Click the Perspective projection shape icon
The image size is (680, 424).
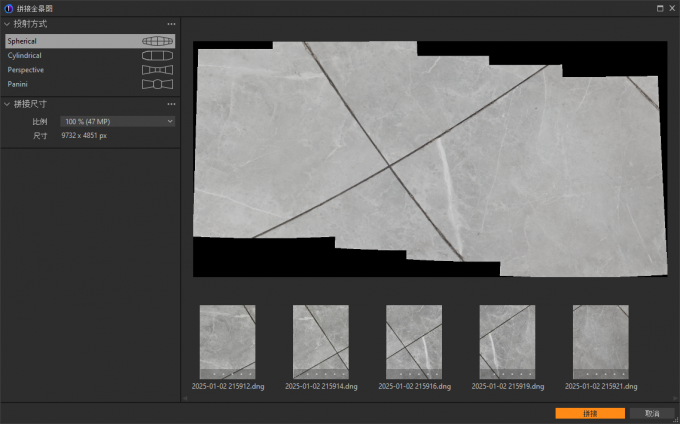coord(157,70)
